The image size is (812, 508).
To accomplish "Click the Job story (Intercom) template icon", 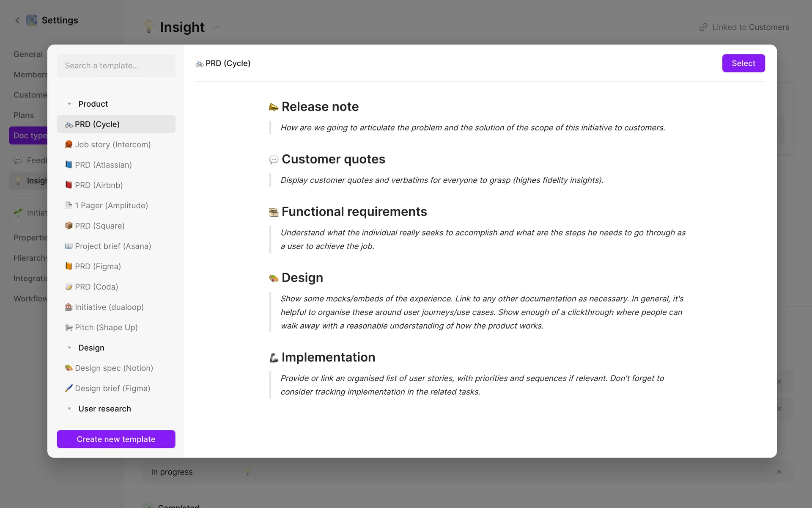I will point(69,144).
